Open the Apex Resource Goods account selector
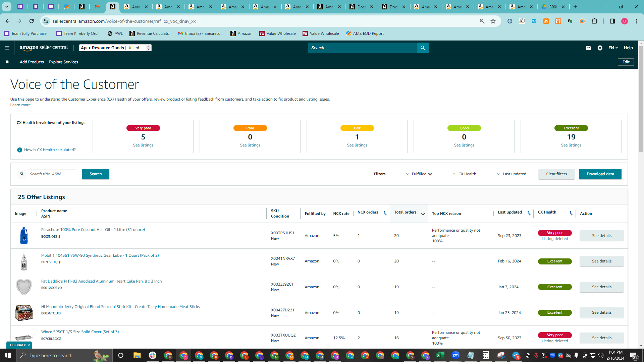 (x=115, y=48)
